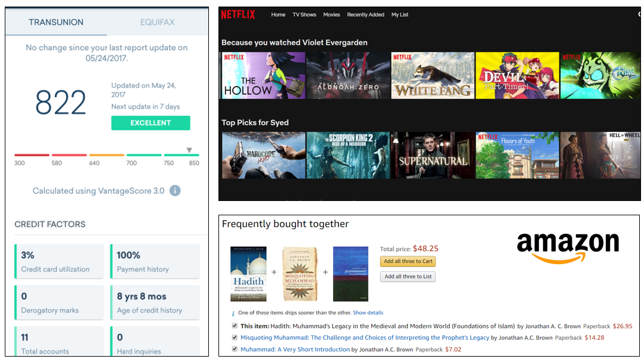The height and width of the screenshot is (362, 644).
Task: Click the CREDIT FACTORS heading
Action: tap(50, 224)
